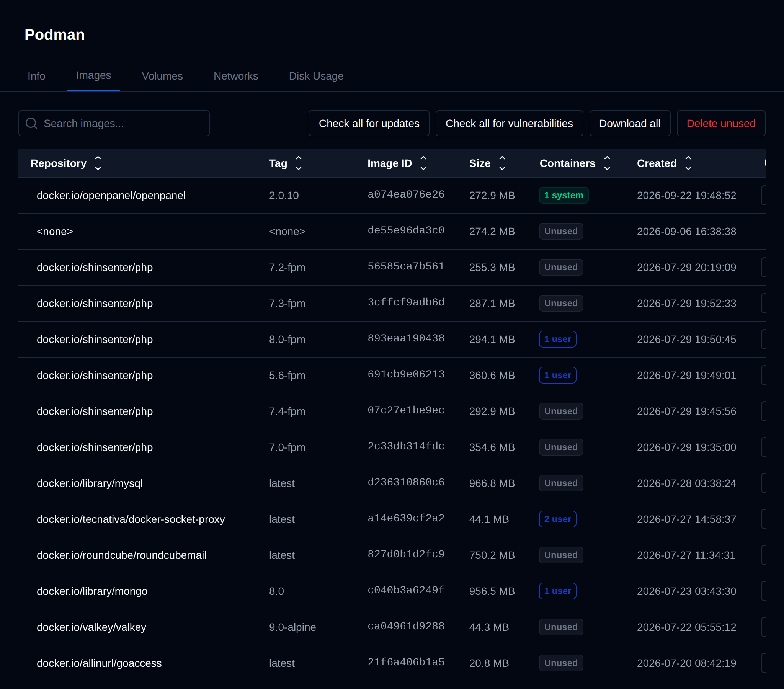Sort by Containers column arrows
The height and width of the screenshot is (689, 784).
pyautogui.click(x=607, y=163)
